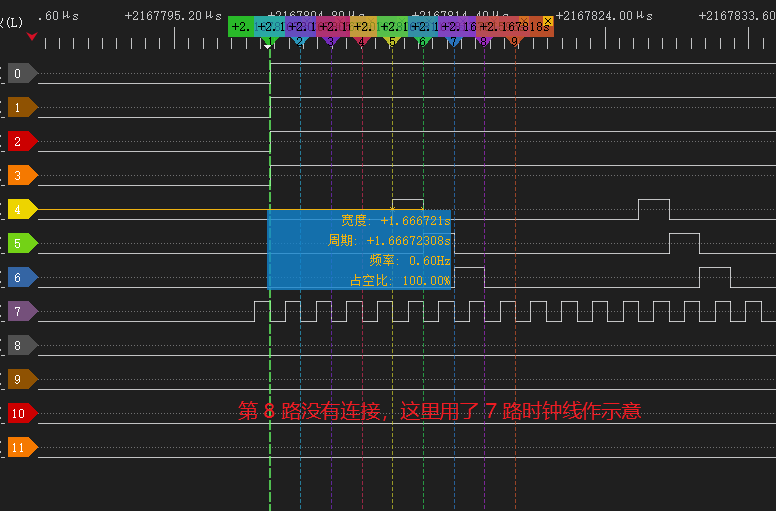Click the frequency value 0.60Hz
776x511 pixels.
click(x=430, y=261)
